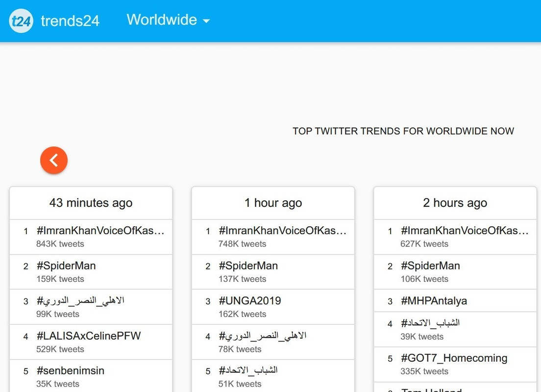Expand the Worldwide location dropdown
This screenshot has height=392, width=541.
coord(168,20)
